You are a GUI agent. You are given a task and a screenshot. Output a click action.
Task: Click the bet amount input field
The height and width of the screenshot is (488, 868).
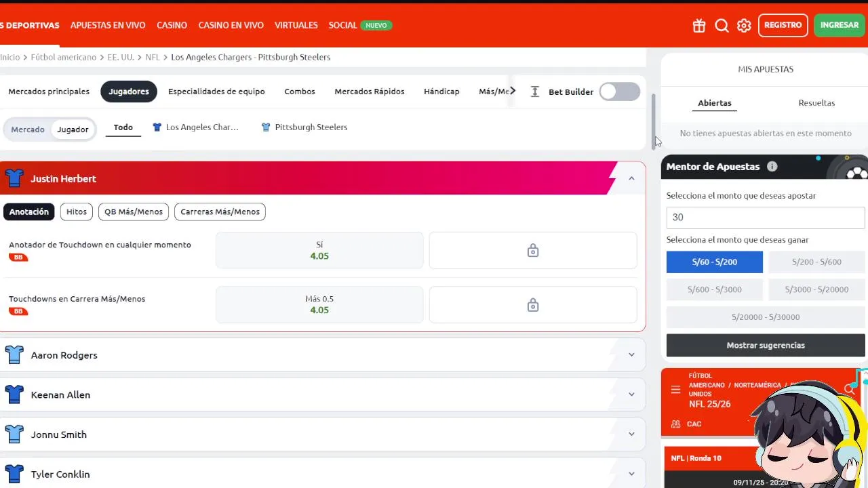pos(766,218)
